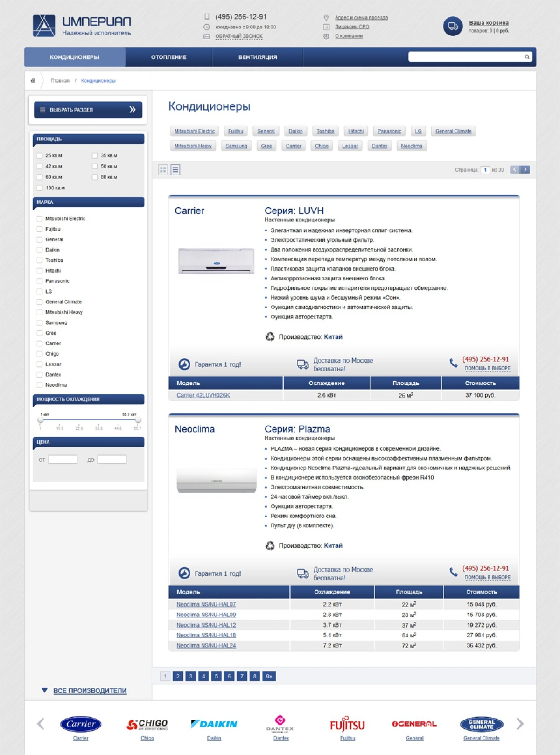Go to next page arrow in pagination
560x755 pixels.
(x=525, y=170)
